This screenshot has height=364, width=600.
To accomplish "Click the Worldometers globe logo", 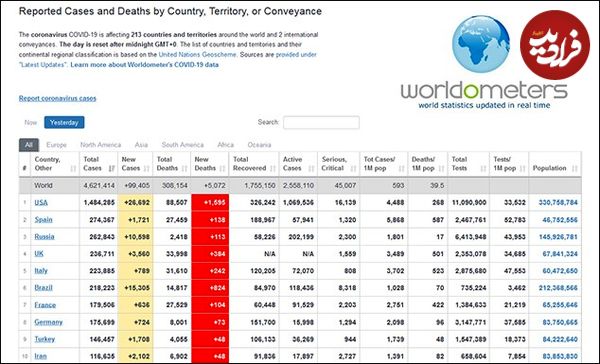I will coord(481,44).
